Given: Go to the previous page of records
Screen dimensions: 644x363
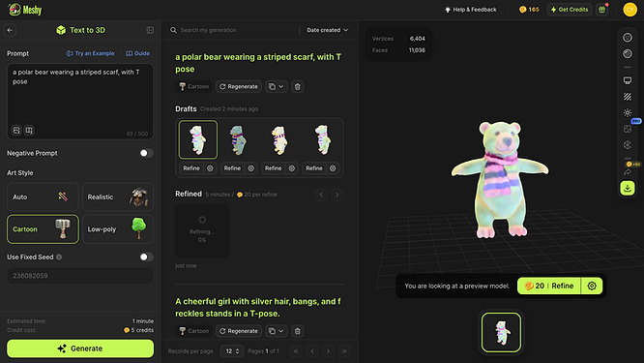Looking at the screenshot, I should (312, 351).
